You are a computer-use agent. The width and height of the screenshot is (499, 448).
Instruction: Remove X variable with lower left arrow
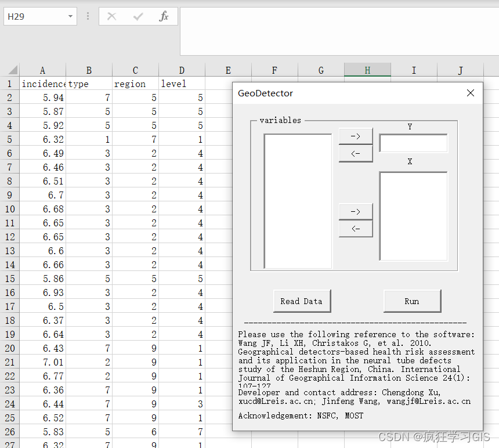(x=356, y=229)
